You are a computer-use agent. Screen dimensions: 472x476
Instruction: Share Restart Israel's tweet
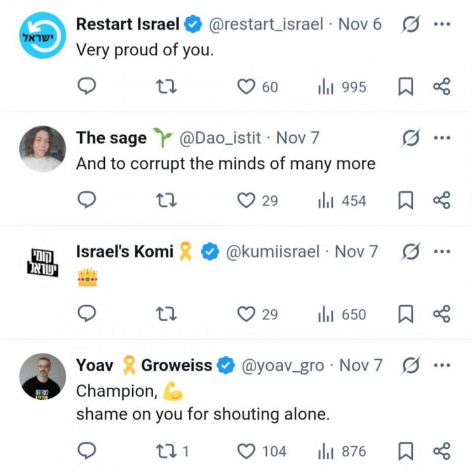click(x=442, y=87)
